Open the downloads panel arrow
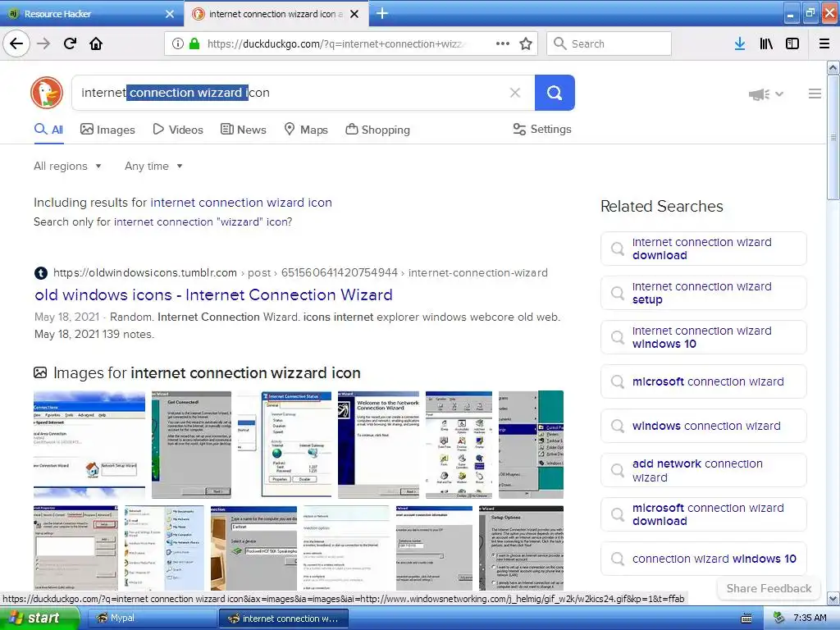This screenshot has width=840, height=630. [x=740, y=43]
